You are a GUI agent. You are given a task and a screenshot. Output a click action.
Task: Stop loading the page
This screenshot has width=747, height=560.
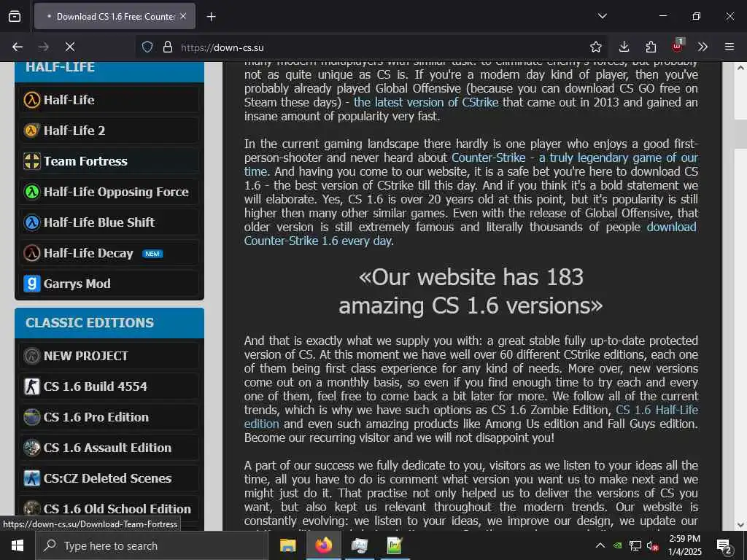tap(69, 47)
